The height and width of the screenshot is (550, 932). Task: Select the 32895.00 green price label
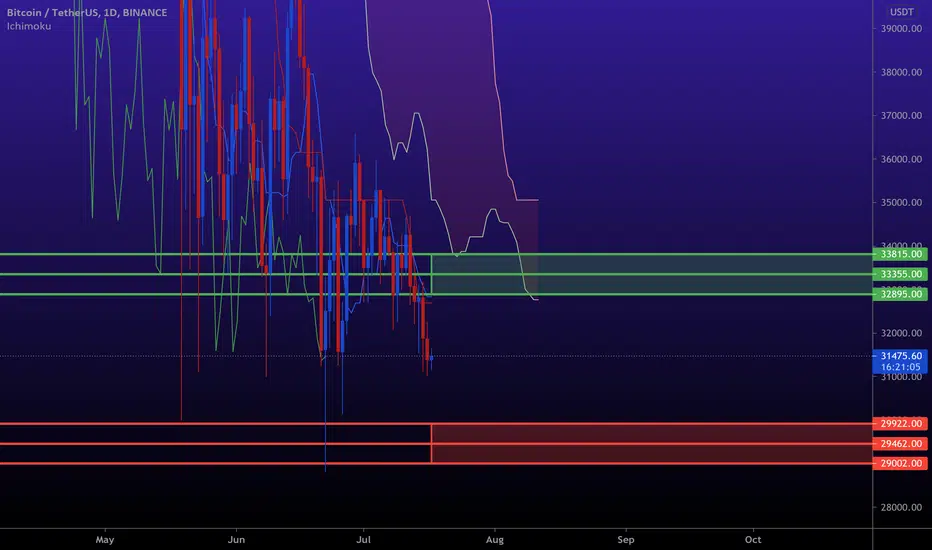pos(900,294)
